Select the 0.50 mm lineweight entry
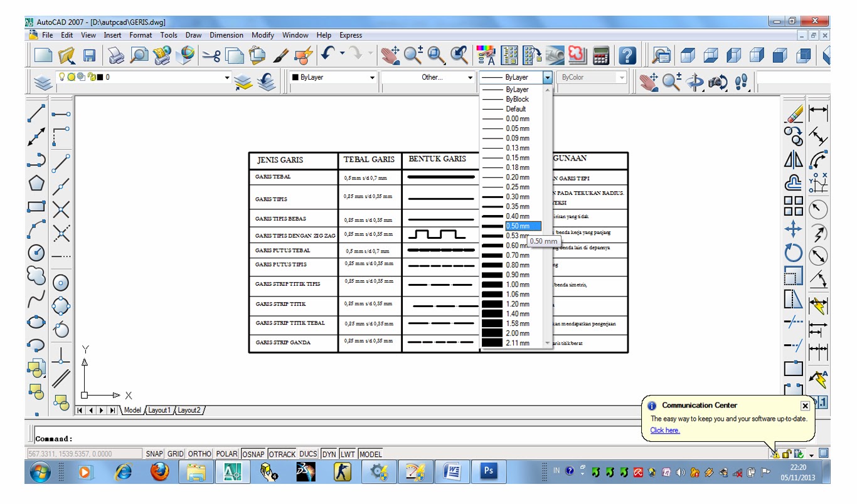Screen dimensions: 857x504 click(x=516, y=226)
